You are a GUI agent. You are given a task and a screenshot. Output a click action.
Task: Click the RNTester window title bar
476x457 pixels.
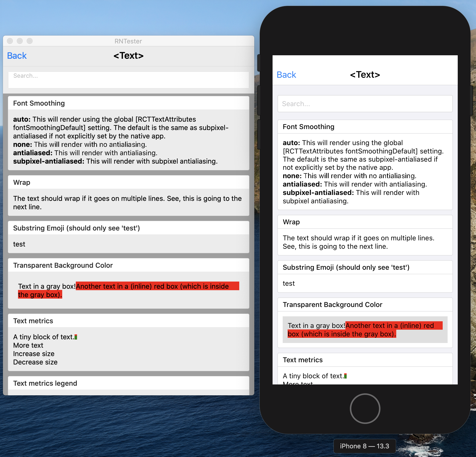pyautogui.click(x=128, y=41)
